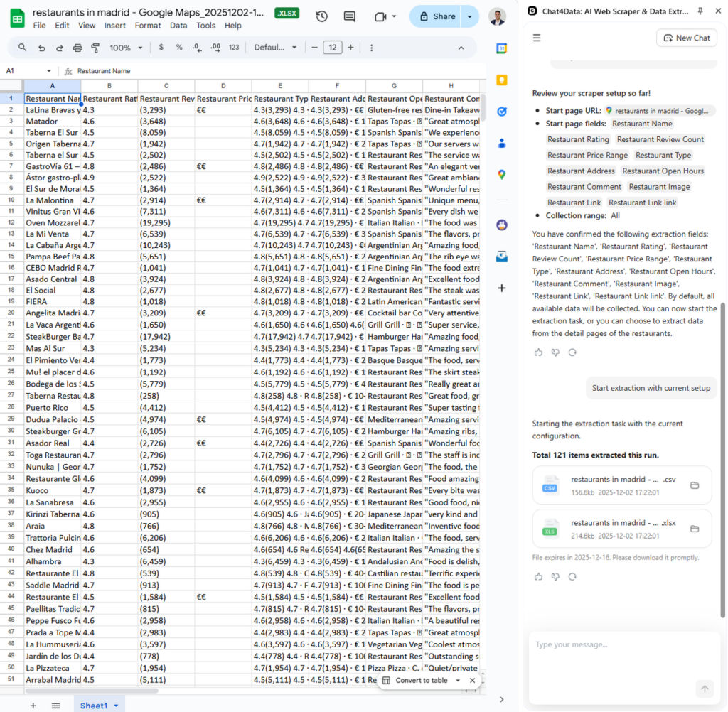Open the Share button dropdown arrow
Image resolution: width=728 pixels, height=712 pixels.
pos(469,16)
